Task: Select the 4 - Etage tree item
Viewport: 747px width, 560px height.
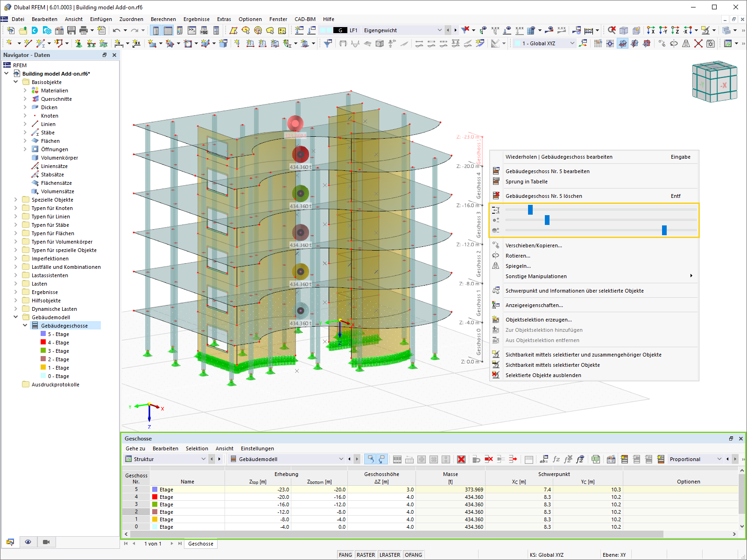Action: (x=58, y=343)
